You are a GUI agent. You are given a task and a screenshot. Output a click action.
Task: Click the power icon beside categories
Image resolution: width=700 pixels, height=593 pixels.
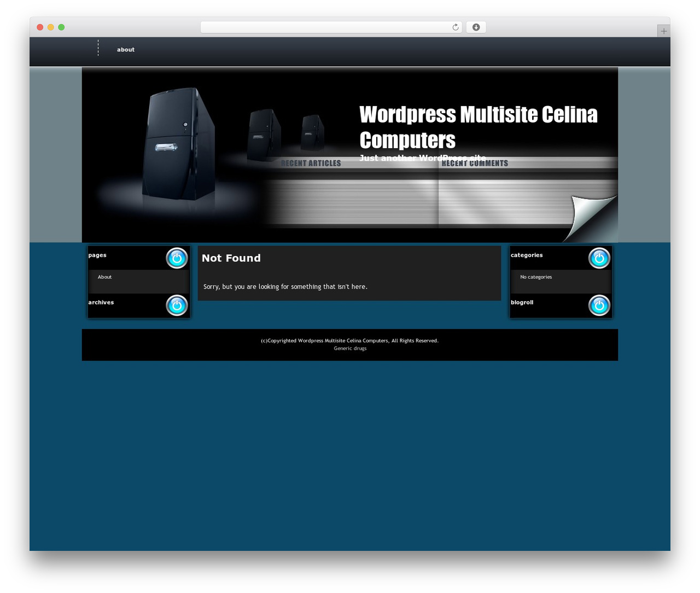pyautogui.click(x=599, y=258)
